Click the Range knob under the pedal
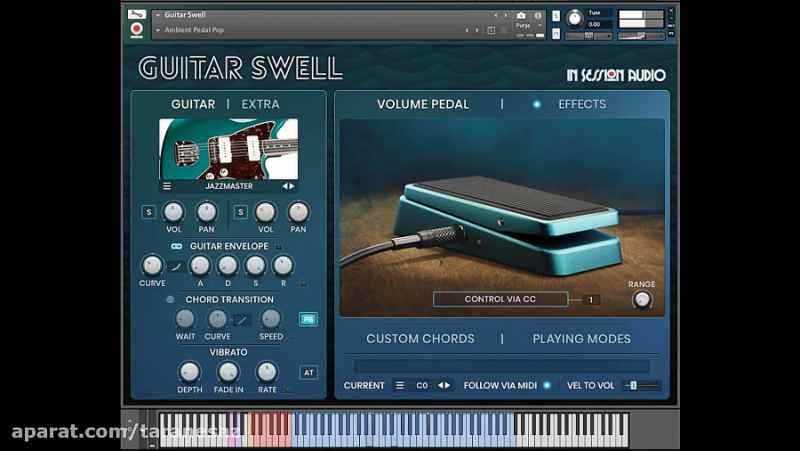The width and height of the screenshot is (800, 451). pos(642,299)
